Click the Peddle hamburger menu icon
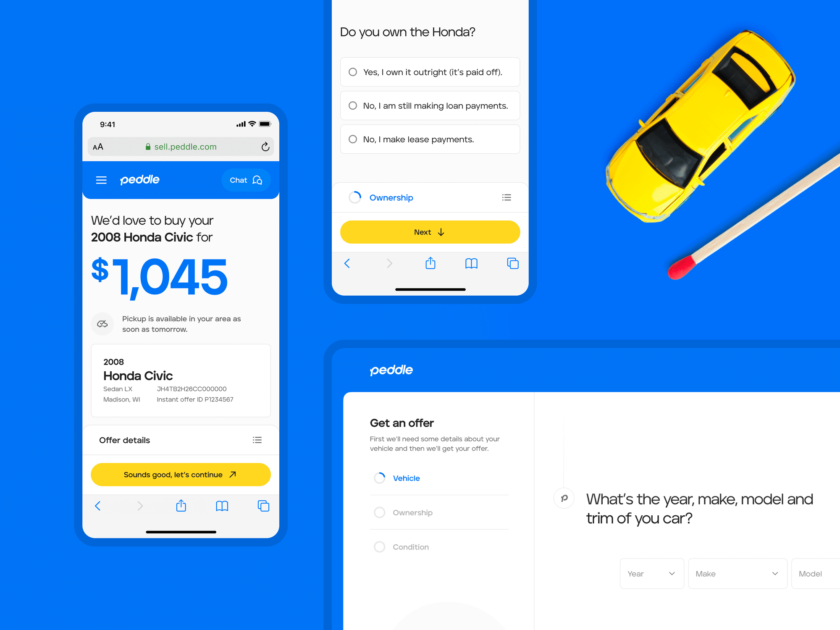The image size is (840, 630). (x=102, y=180)
